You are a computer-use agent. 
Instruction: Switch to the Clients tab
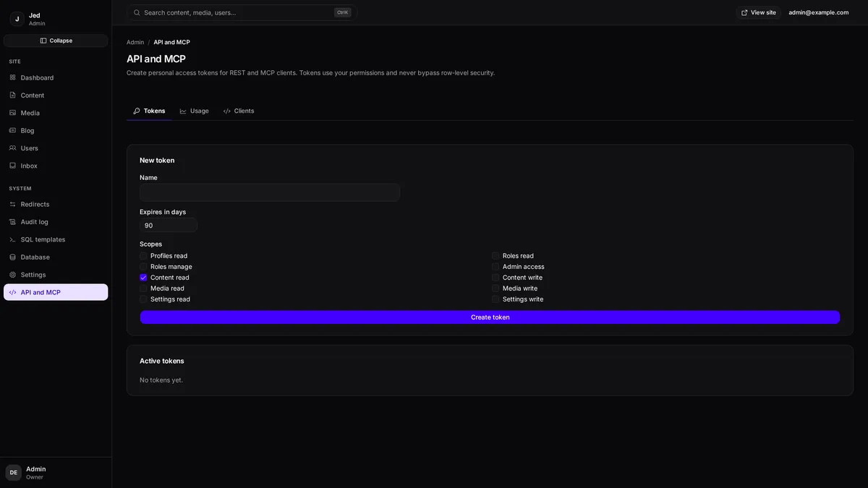tap(239, 111)
